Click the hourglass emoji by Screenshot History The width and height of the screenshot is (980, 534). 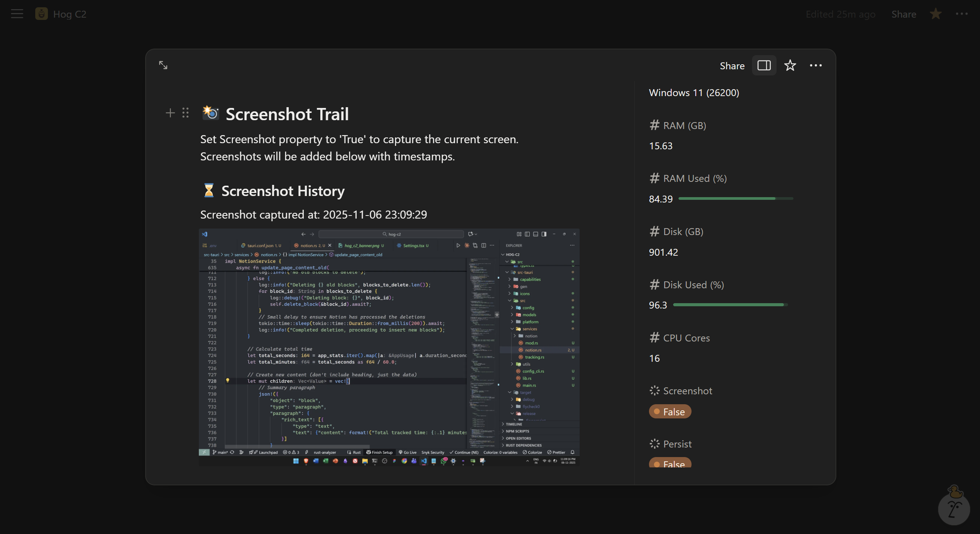(x=209, y=190)
